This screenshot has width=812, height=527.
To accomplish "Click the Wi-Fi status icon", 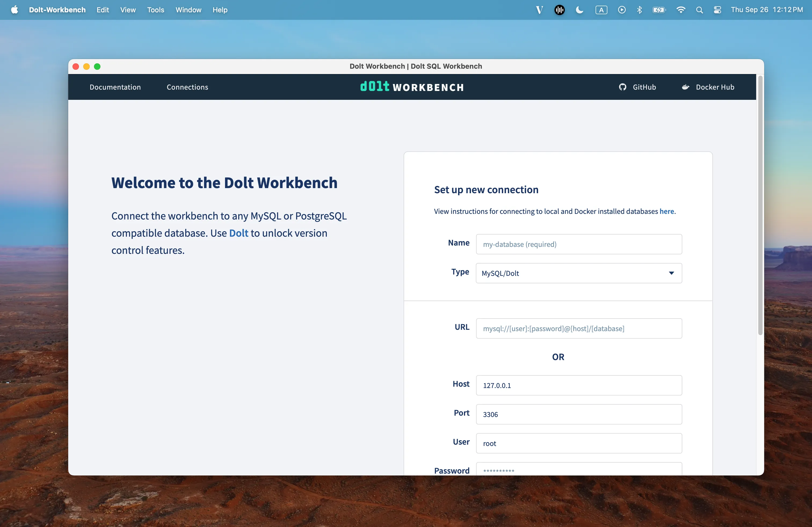I will tap(681, 10).
